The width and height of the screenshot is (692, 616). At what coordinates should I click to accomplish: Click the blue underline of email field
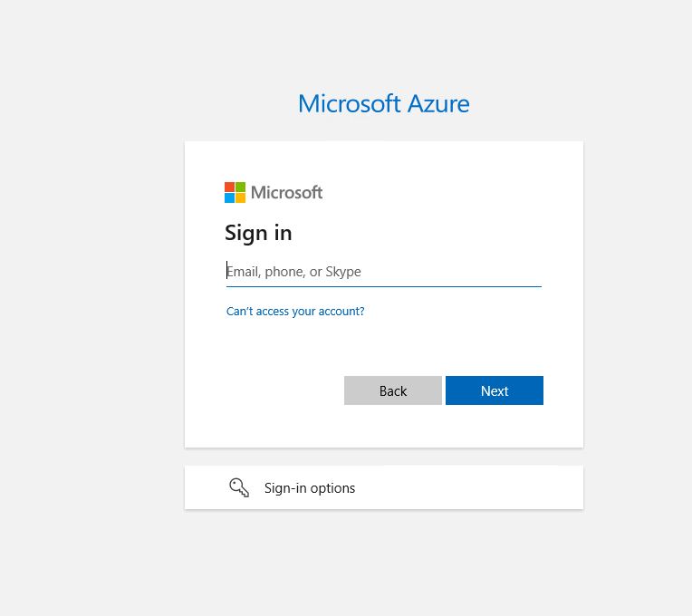click(384, 286)
